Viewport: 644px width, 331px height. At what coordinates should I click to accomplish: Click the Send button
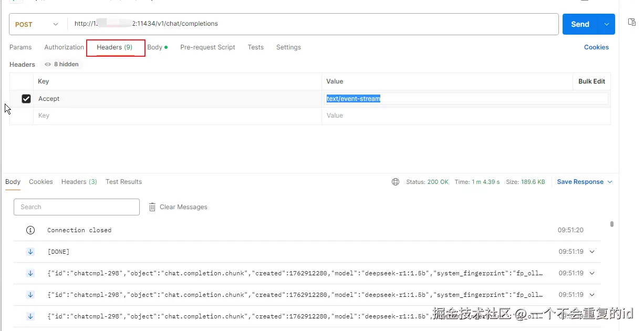click(580, 24)
